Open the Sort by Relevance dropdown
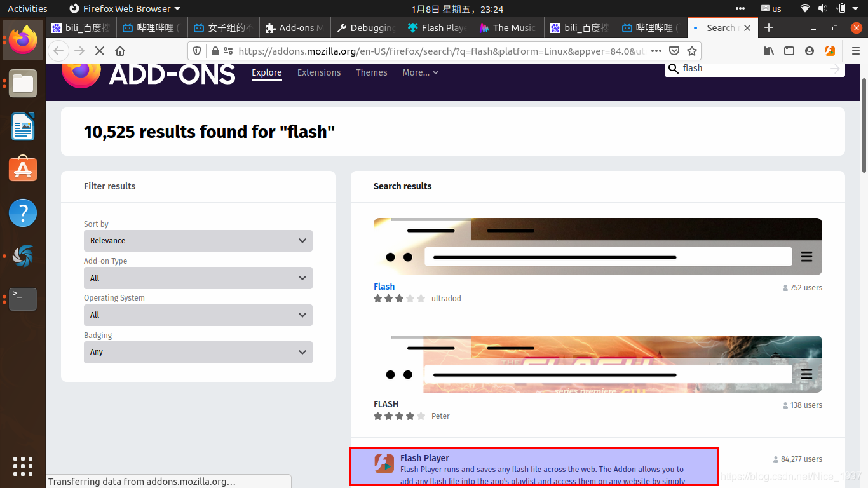Viewport: 868px width, 488px height. tap(198, 241)
